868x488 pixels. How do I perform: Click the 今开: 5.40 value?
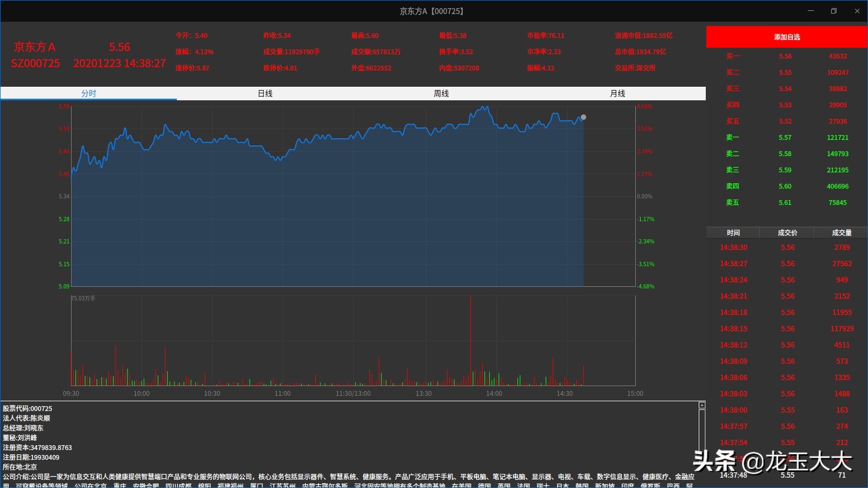[192, 35]
